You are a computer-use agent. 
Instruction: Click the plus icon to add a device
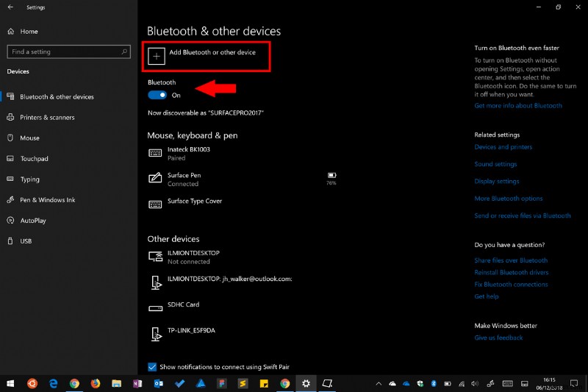click(157, 57)
